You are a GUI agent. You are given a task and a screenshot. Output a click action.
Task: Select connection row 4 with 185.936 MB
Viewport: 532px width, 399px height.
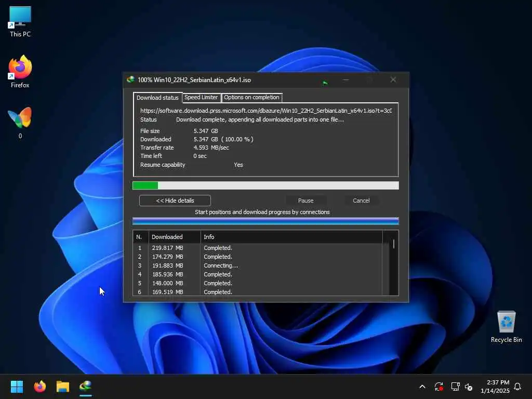[x=258, y=274]
